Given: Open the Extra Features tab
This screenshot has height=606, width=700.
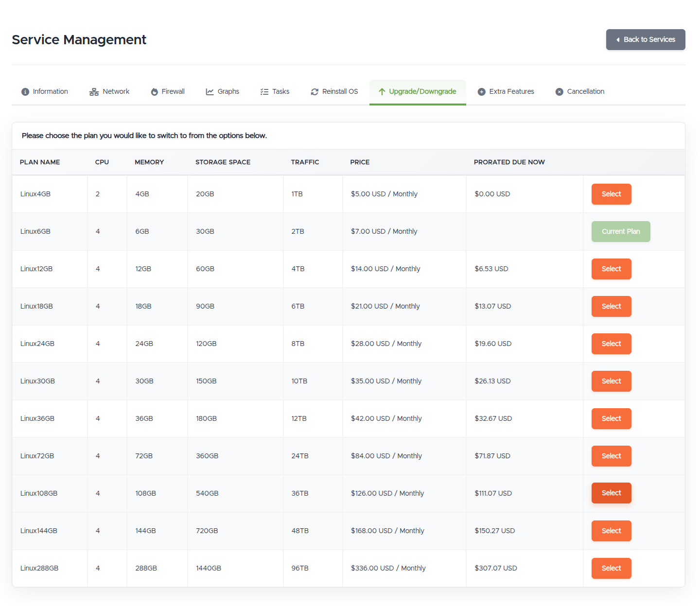Looking at the screenshot, I should (506, 92).
